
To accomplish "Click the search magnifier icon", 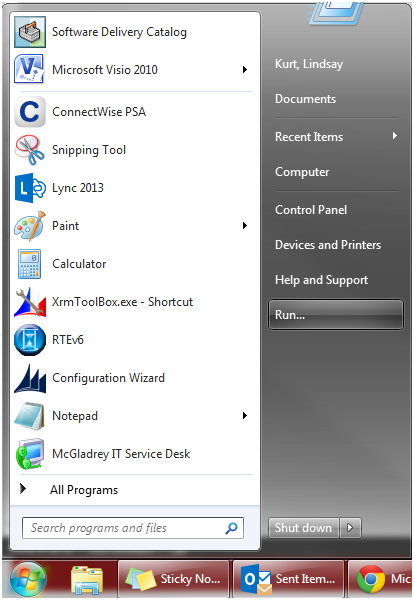I will [231, 528].
